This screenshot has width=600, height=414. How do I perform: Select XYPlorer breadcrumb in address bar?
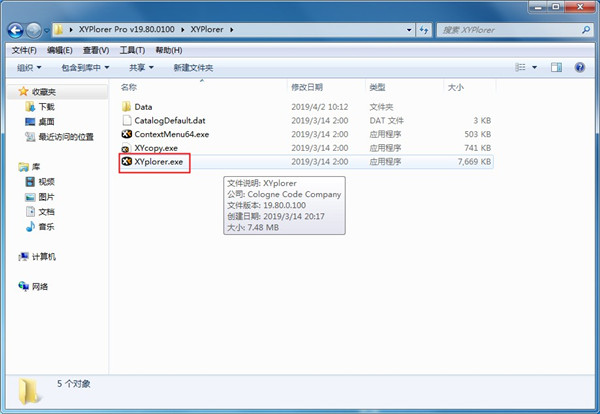tap(207, 29)
